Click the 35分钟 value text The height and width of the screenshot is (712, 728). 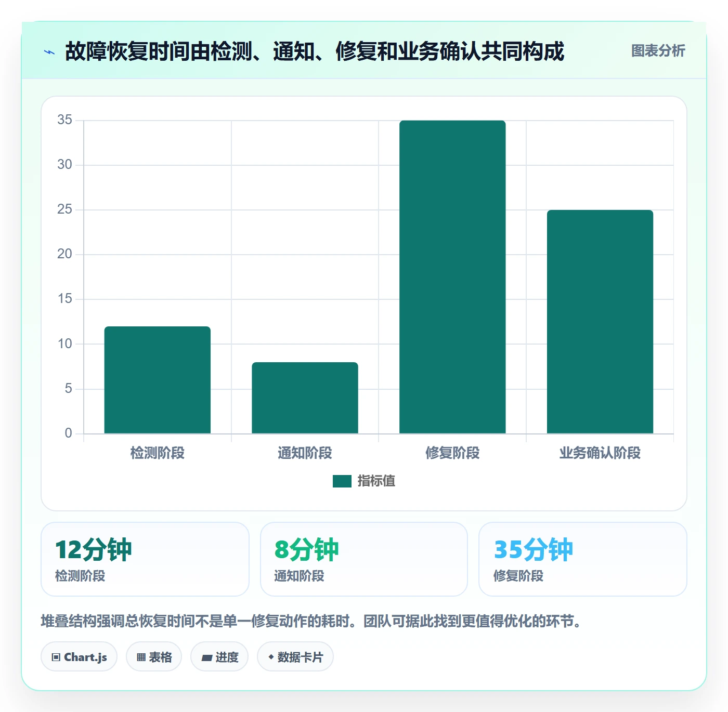[x=534, y=550]
